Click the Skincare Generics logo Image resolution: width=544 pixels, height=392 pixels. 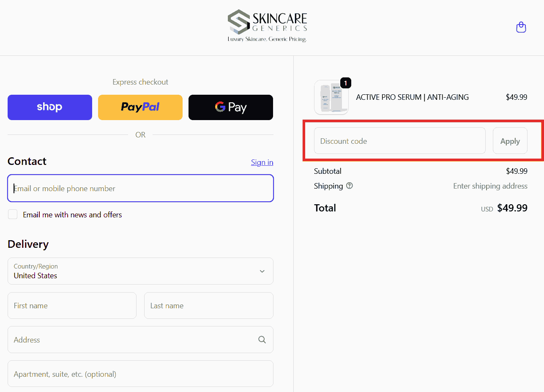click(x=267, y=26)
